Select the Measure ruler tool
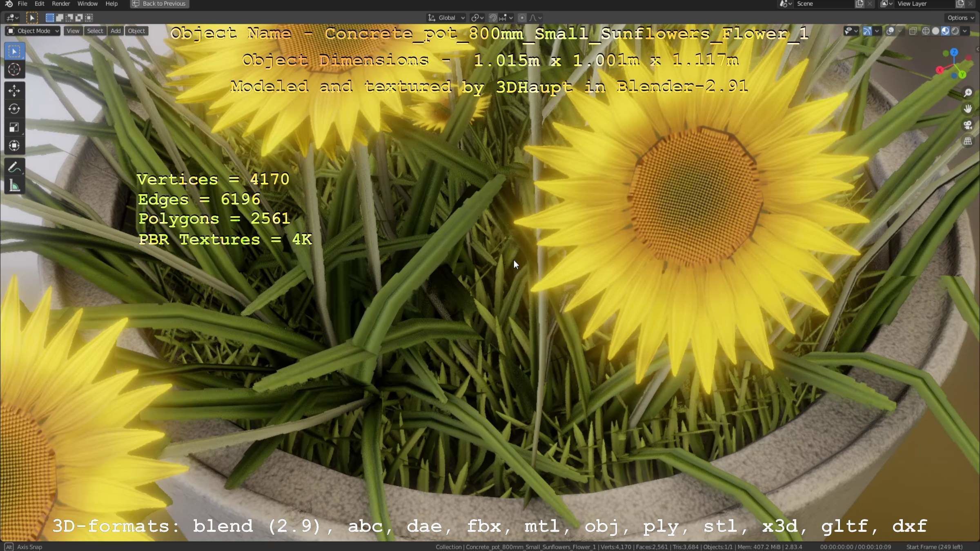 pos(14,186)
